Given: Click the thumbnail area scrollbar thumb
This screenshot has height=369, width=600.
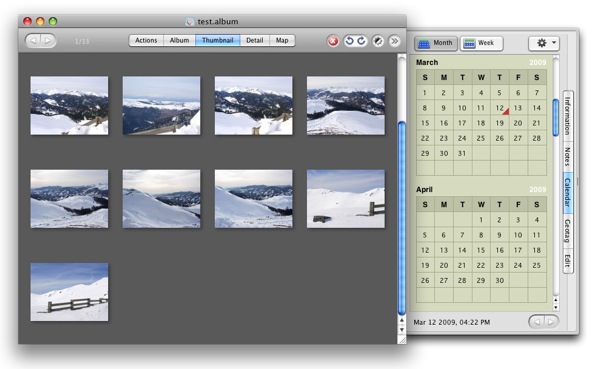Looking at the screenshot, I should click(401, 218).
